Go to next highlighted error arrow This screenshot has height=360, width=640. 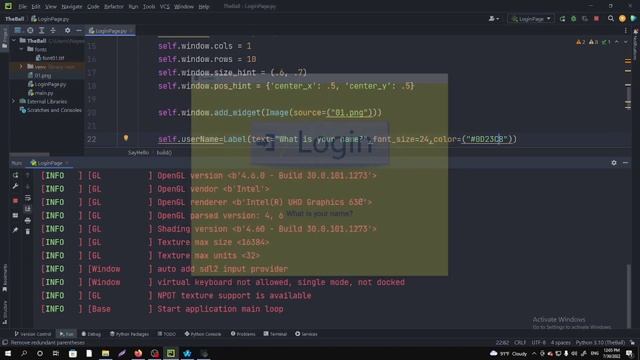click(x=625, y=42)
